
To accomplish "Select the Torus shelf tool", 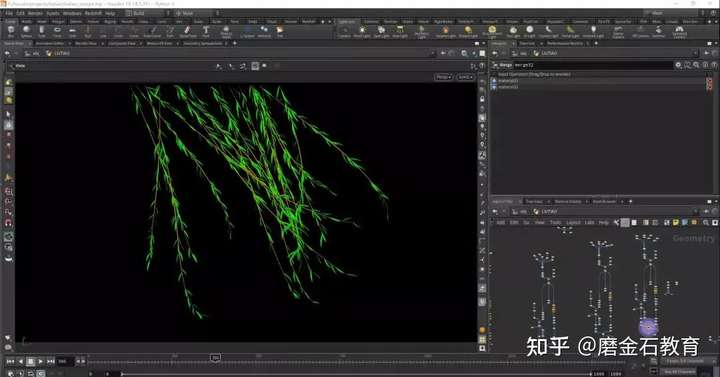I will click(x=57, y=32).
